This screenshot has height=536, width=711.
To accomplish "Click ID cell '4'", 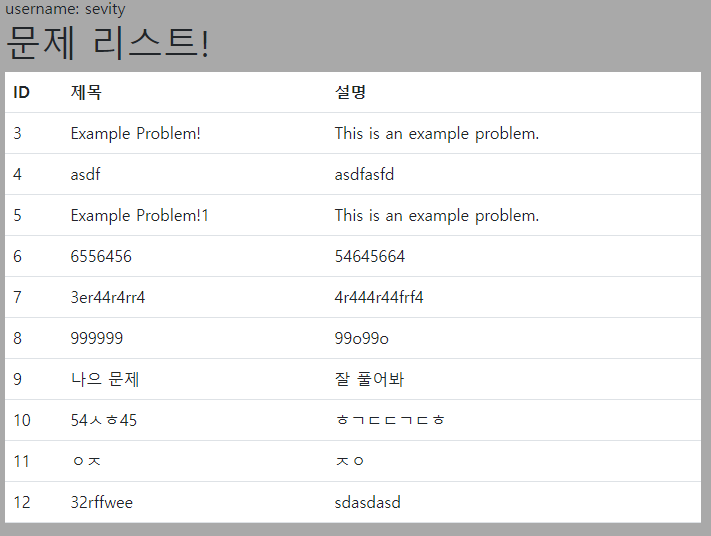I will [x=17, y=174].
